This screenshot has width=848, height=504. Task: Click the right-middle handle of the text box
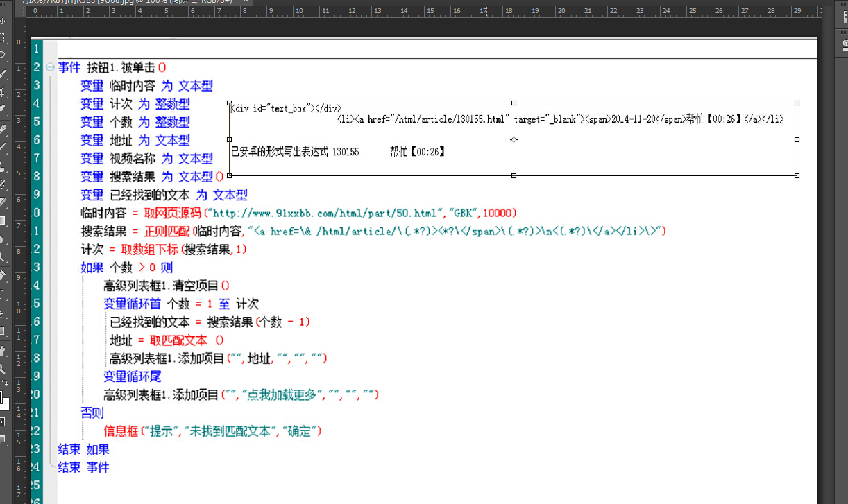[x=797, y=139]
